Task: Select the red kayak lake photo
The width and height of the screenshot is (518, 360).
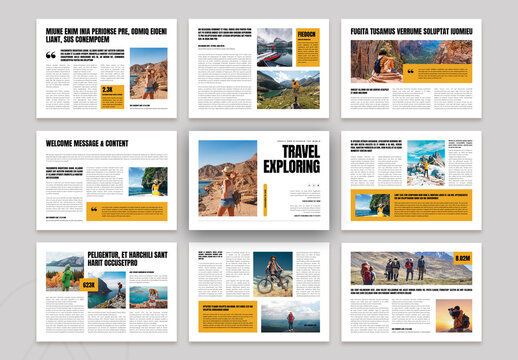Action: (275, 47)
